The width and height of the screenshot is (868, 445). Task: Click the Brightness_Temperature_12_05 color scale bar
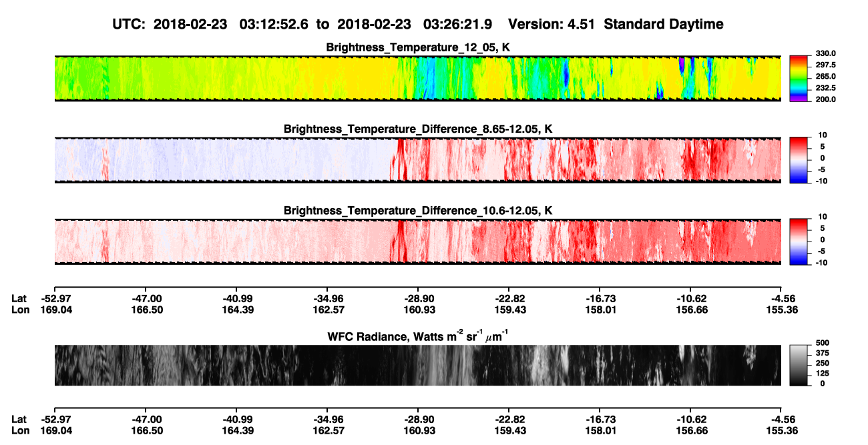tap(799, 78)
